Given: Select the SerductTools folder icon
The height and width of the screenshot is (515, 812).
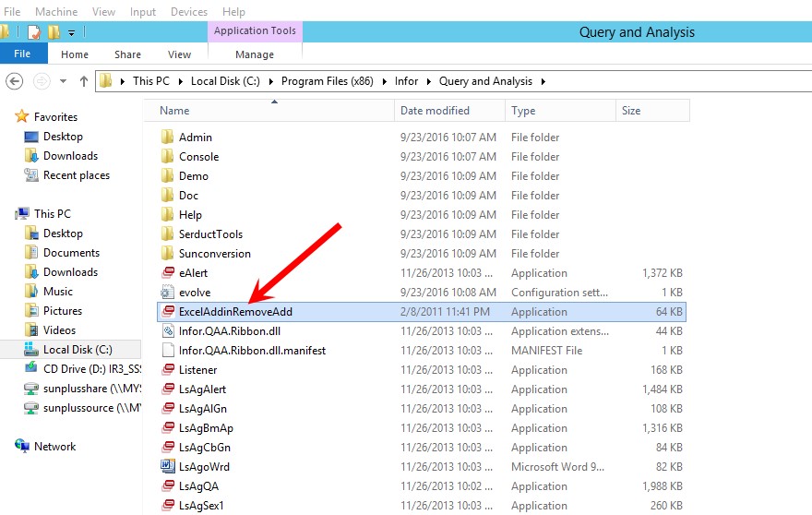Looking at the screenshot, I should click(167, 234).
